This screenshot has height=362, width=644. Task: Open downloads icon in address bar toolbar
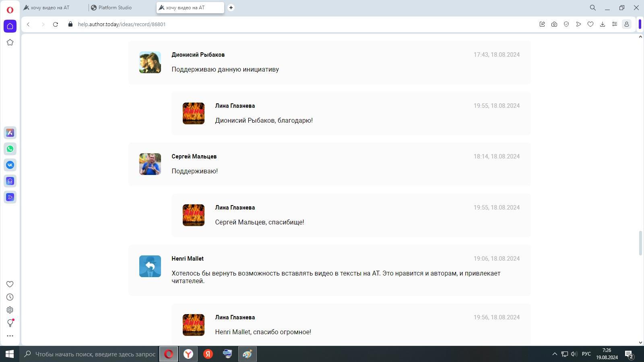(x=603, y=24)
